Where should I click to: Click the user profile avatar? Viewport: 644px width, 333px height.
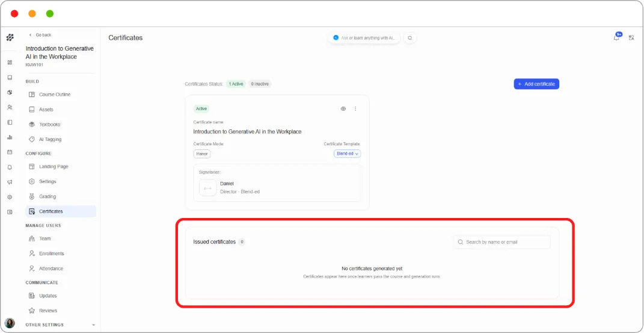(10, 323)
